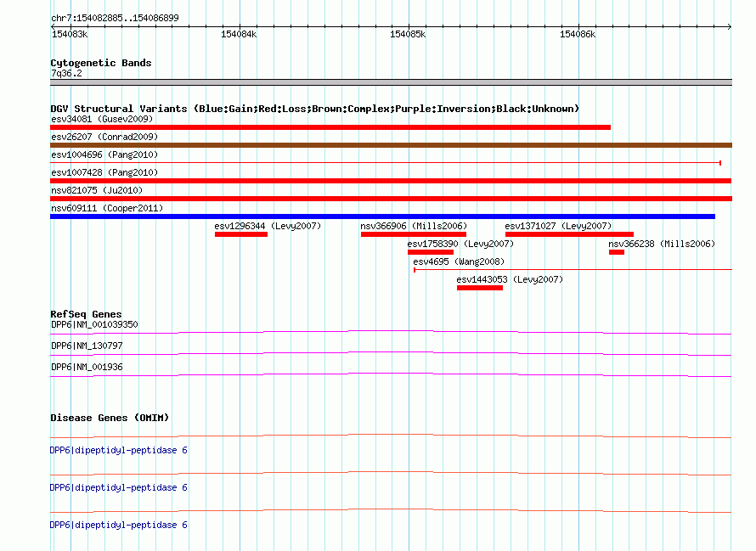This screenshot has height=551, width=756.
Task: Click the esv1296344 (Levy2007) text label
Action: (x=268, y=226)
